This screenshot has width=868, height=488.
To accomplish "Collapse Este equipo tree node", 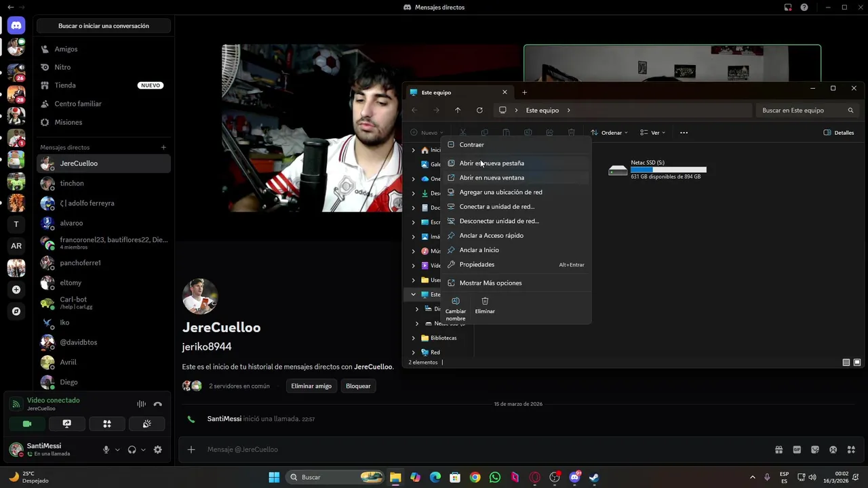I will [413, 295].
